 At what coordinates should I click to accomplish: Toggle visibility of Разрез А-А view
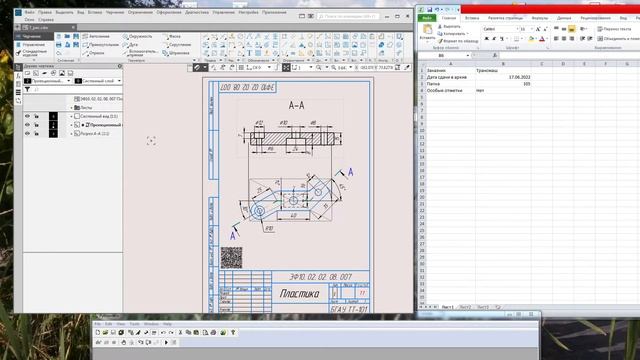[x=27, y=133]
